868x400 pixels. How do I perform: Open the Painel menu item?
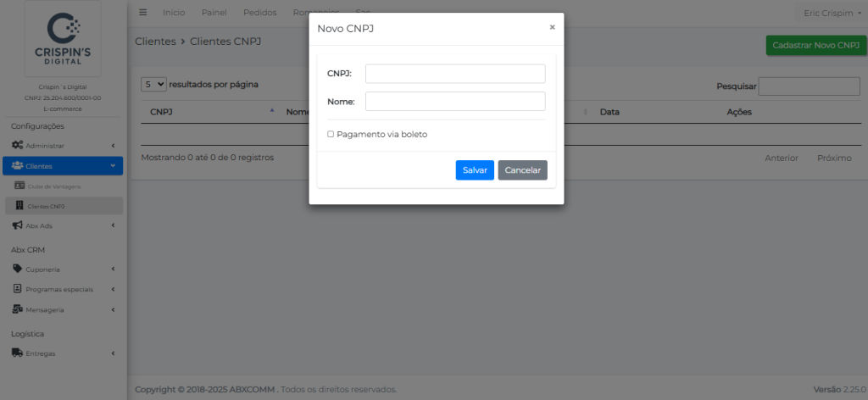(214, 13)
